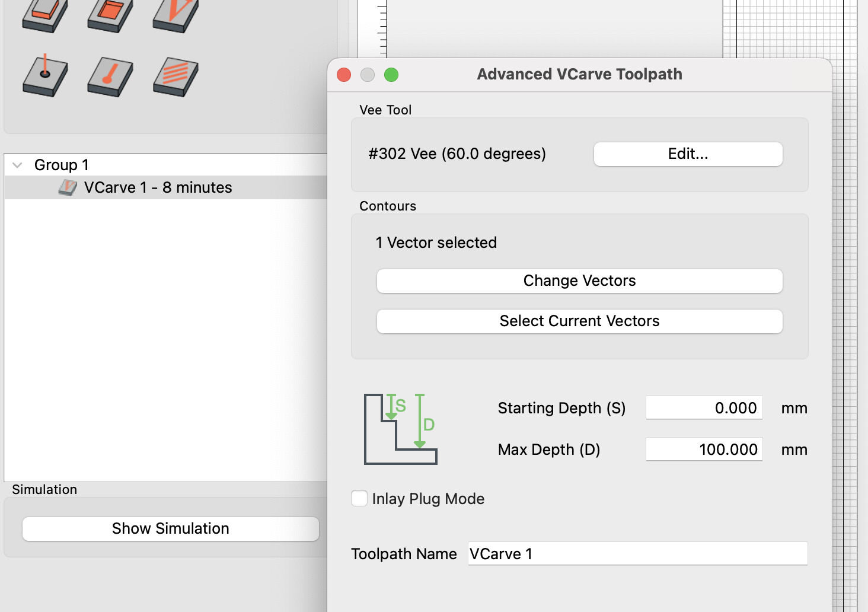Click the Change Vectors button
Image resolution: width=868 pixels, height=612 pixels.
580,280
